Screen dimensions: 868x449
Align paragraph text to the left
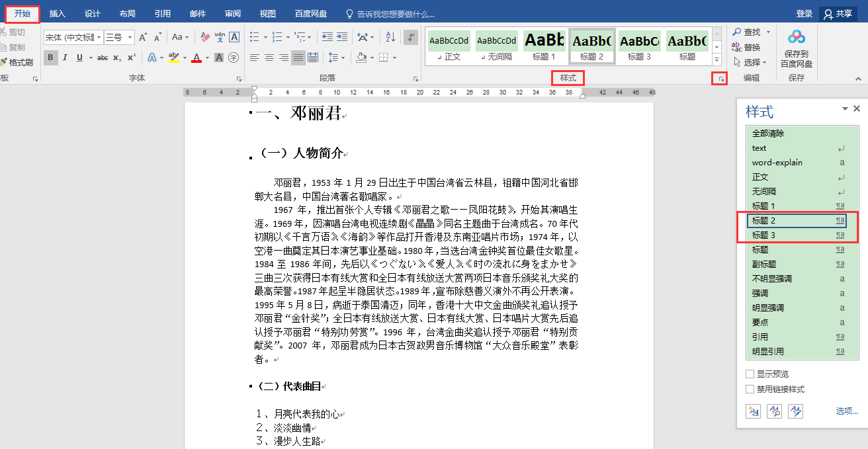(x=255, y=58)
